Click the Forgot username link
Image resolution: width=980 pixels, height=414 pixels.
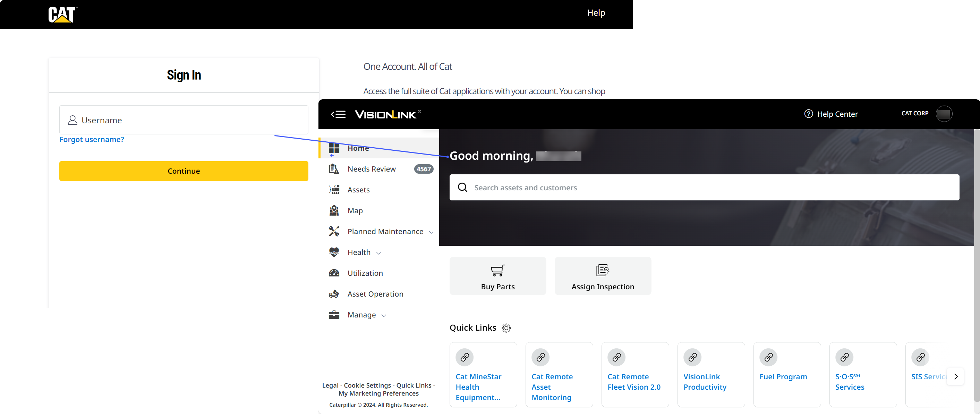92,139
